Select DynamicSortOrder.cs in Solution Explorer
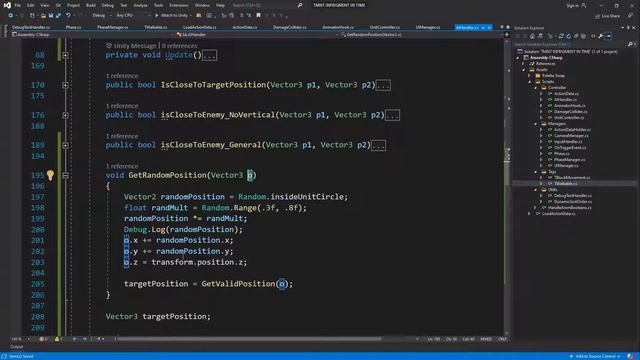Viewport: 640px width, 360px height. click(573, 202)
